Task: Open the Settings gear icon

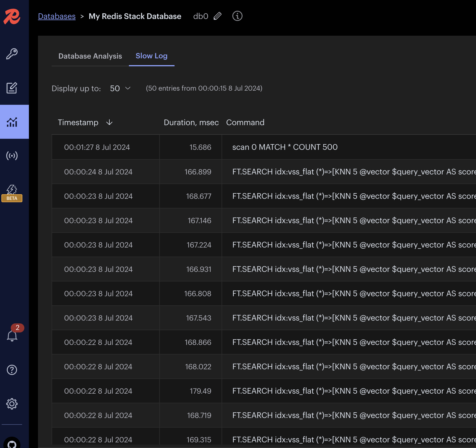Action: pos(12,404)
